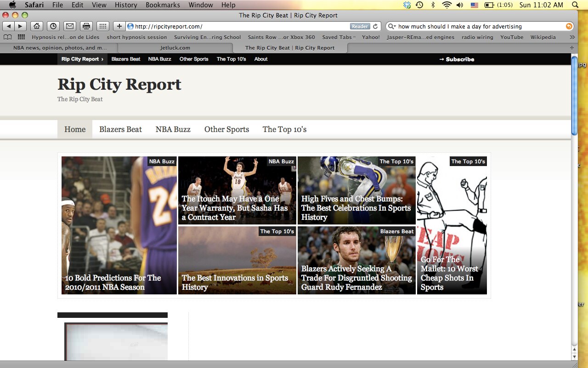Click the Home toolbar icon in Safari
588x368 pixels.
point(37,26)
